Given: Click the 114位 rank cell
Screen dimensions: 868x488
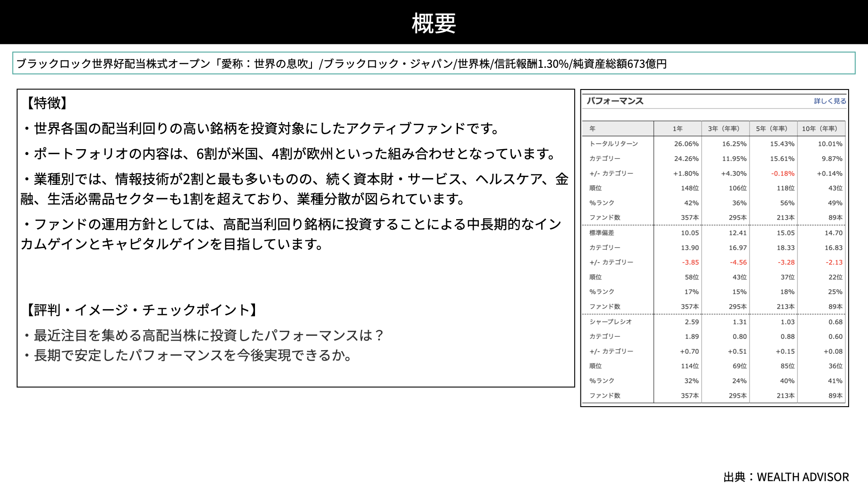Looking at the screenshot, I should 690,366.
